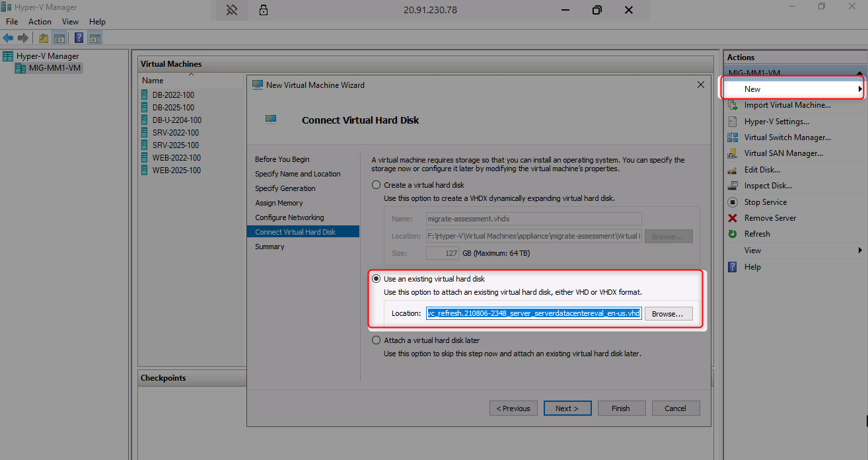This screenshot has width=868, height=460.
Task: Click the wizard title bar computer icon
Action: coord(257,85)
